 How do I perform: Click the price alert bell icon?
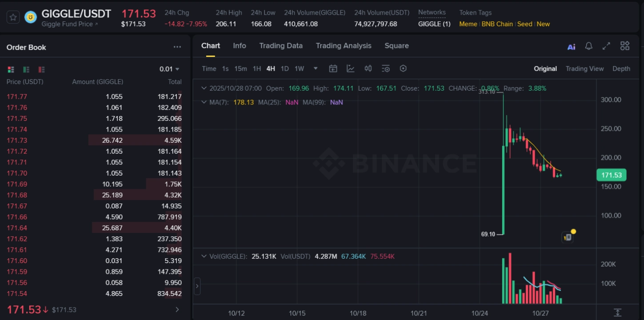coord(589,46)
